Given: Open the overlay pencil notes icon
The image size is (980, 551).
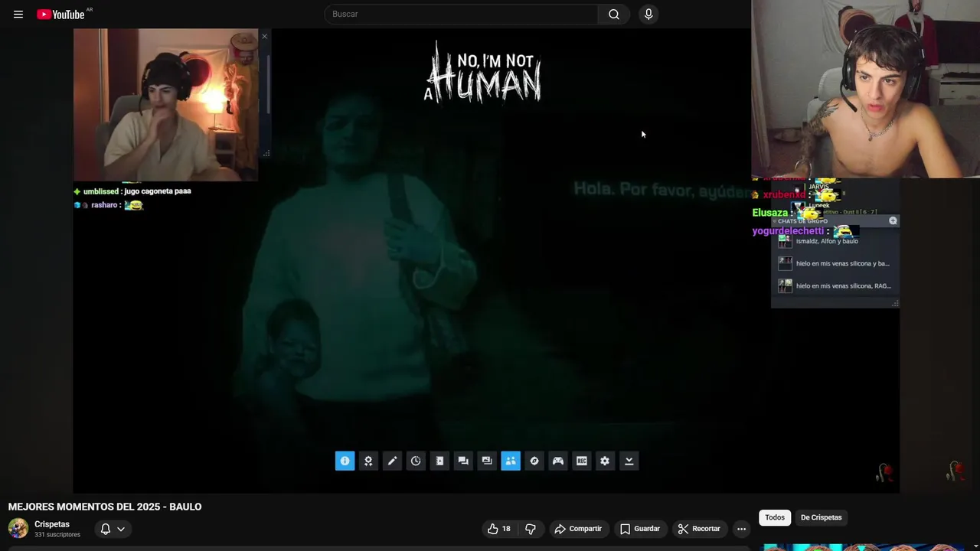Looking at the screenshot, I should [x=392, y=461].
